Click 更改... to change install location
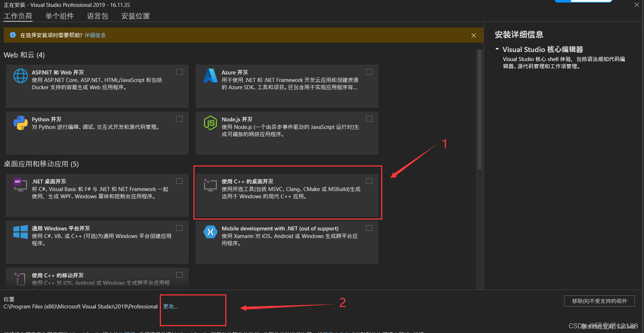 click(x=170, y=306)
